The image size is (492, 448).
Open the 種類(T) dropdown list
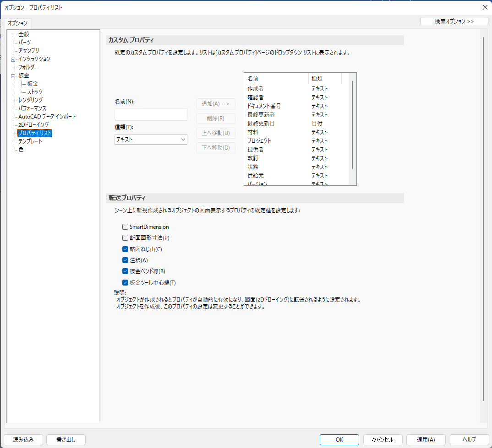tap(151, 139)
